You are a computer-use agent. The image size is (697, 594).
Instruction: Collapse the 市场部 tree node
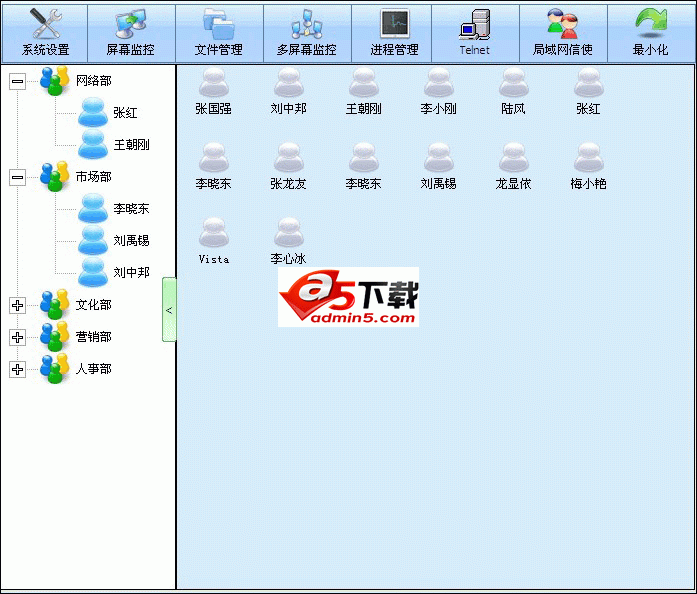(17, 177)
